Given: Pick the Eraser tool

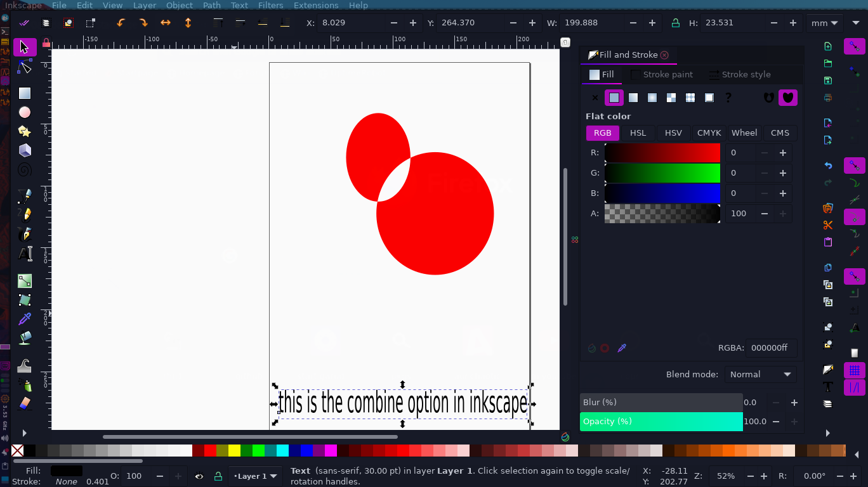Looking at the screenshot, I should click(25, 403).
